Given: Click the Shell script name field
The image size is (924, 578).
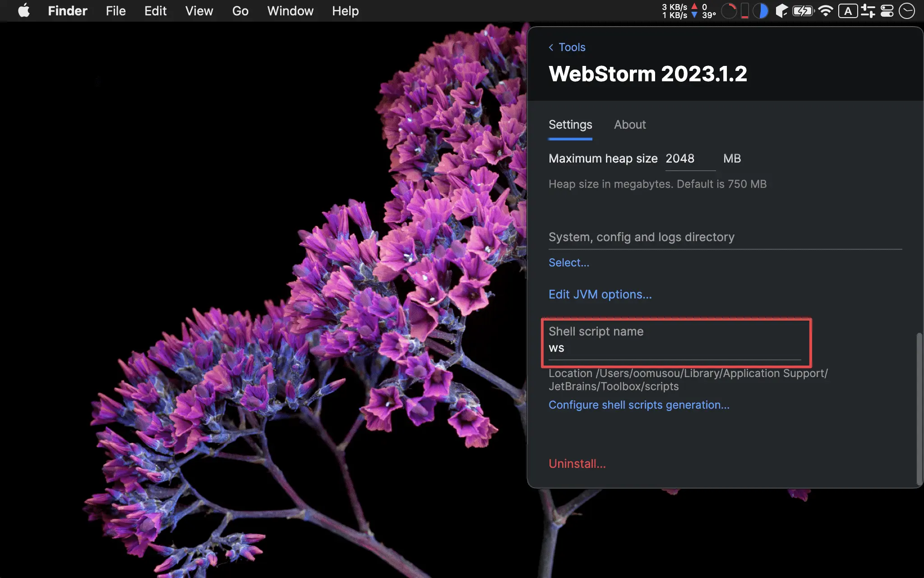Looking at the screenshot, I should pyautogui.click(x=674, y=349).
